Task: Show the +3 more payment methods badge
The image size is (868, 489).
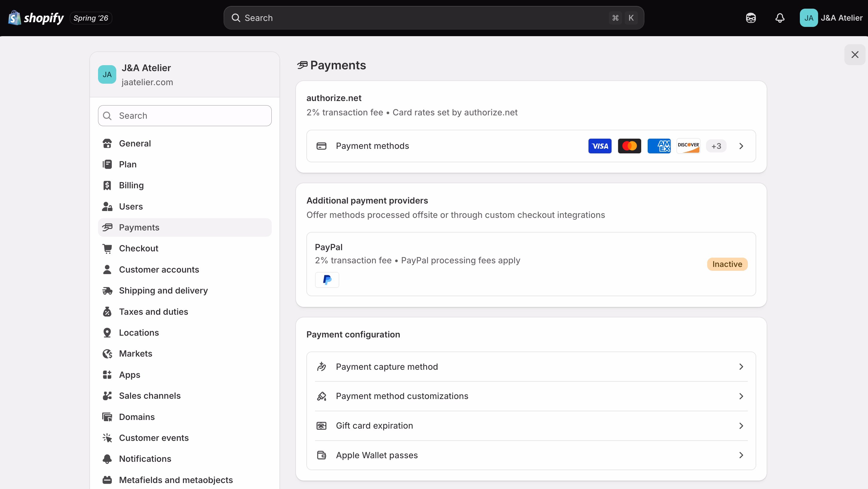Action: [716, 146]
